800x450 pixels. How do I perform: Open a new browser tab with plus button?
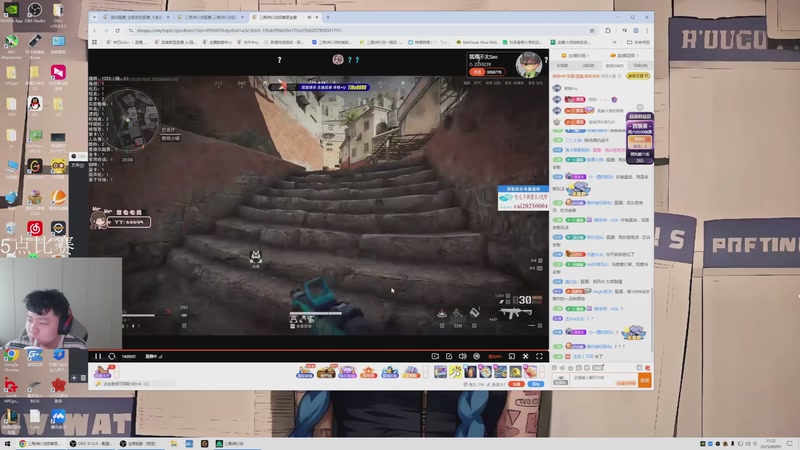pyautogui.click(x=328, y=17)
